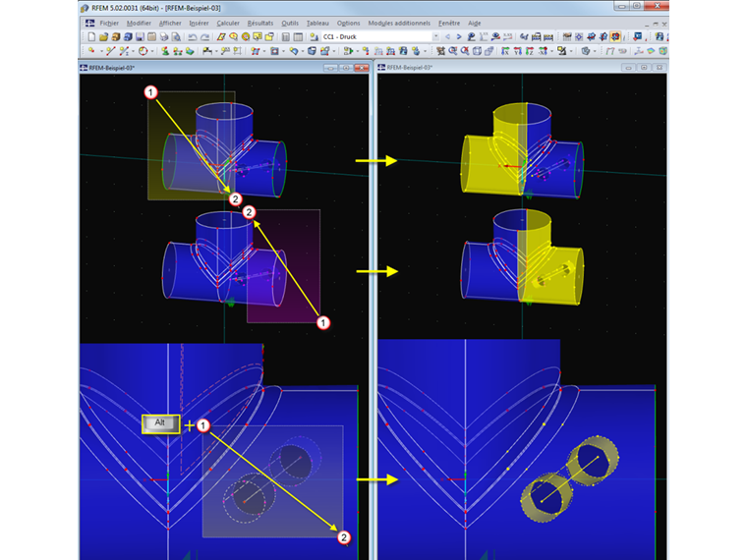Click the load cases icon left of CC1 - Druck
This screenshot has width=747, height=560.
(x=314, y=36)
